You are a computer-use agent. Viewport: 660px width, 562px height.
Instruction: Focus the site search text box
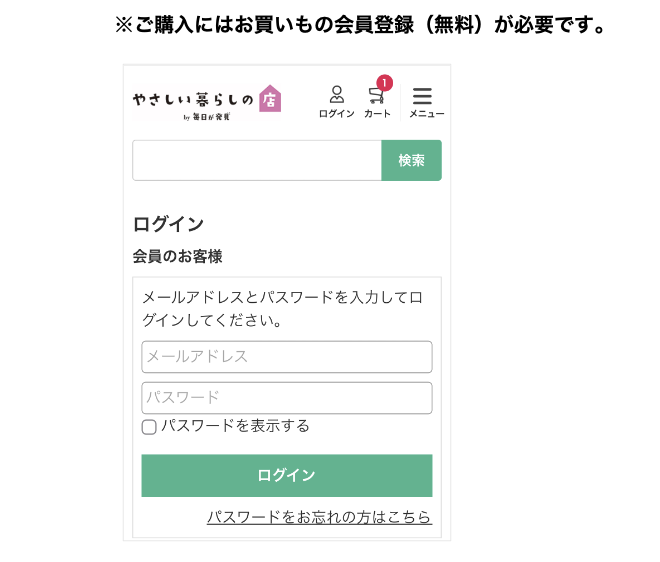pos(256,160)
